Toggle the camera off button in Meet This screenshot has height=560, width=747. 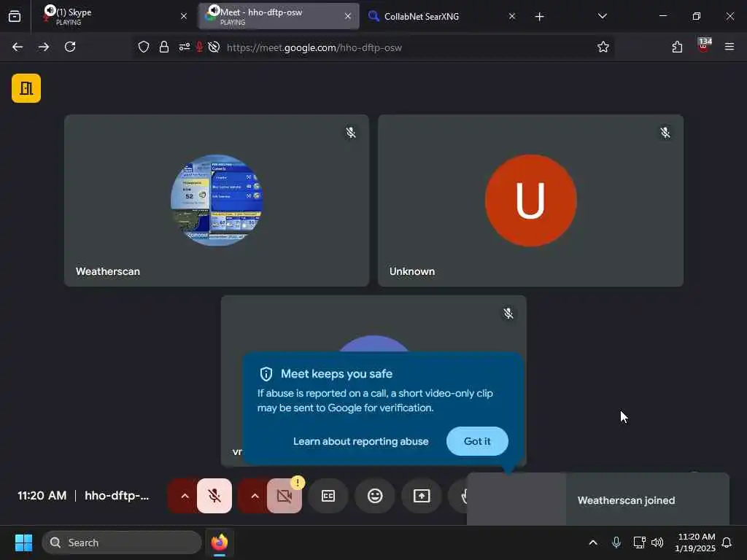285,496
